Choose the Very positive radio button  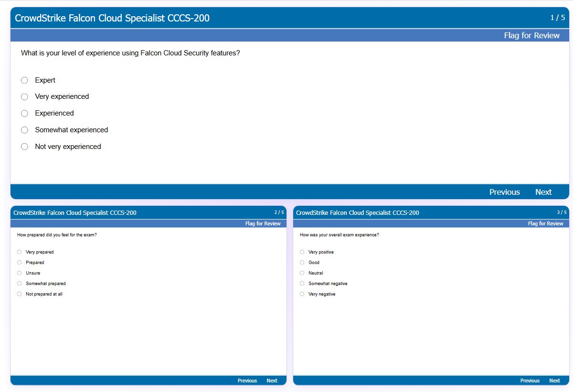tap(302, 252)
